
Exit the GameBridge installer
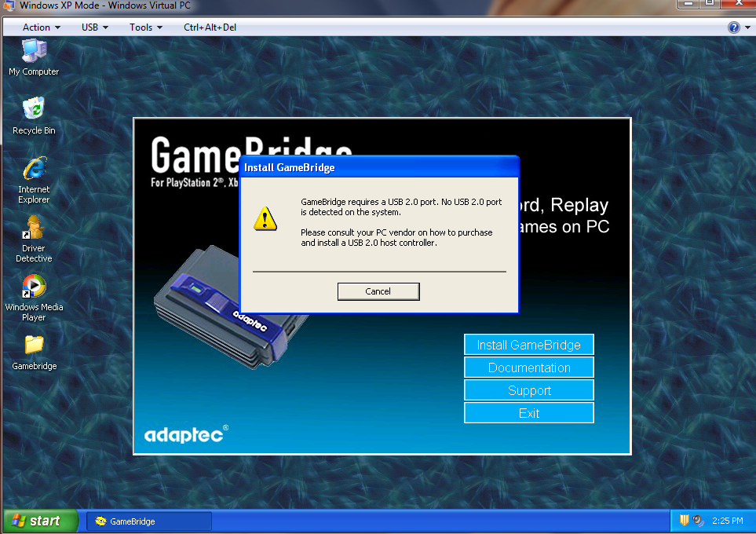pyautogui.click(x=529, y=413)
